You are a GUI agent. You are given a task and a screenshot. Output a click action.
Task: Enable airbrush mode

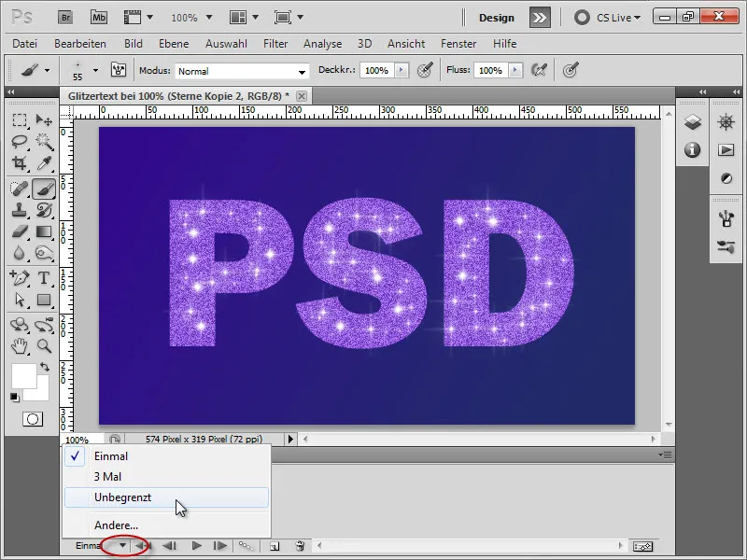540,70
